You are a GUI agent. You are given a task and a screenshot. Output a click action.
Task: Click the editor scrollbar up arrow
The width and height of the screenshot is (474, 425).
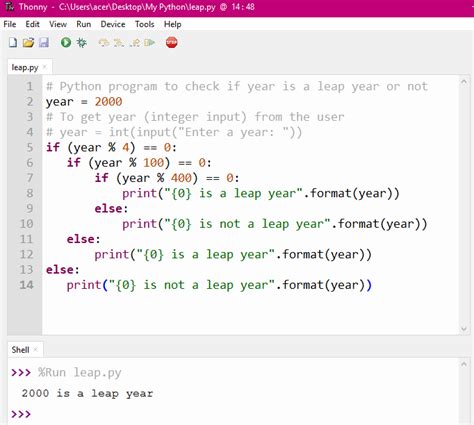[464, 82]
